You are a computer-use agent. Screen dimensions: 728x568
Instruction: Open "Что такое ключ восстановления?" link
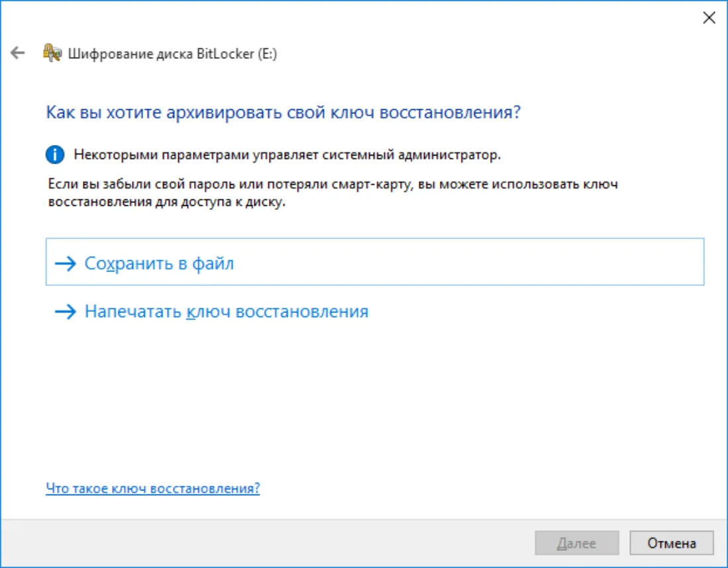tap(153, 488)
